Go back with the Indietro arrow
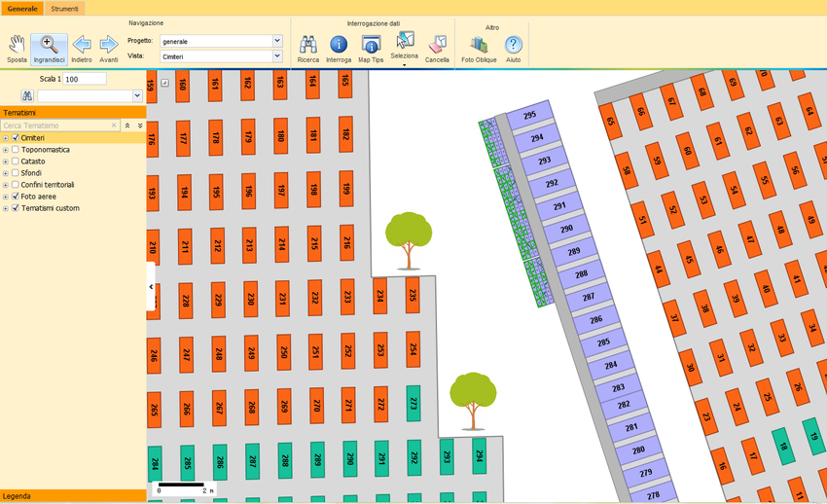 (x=81, y=49)
